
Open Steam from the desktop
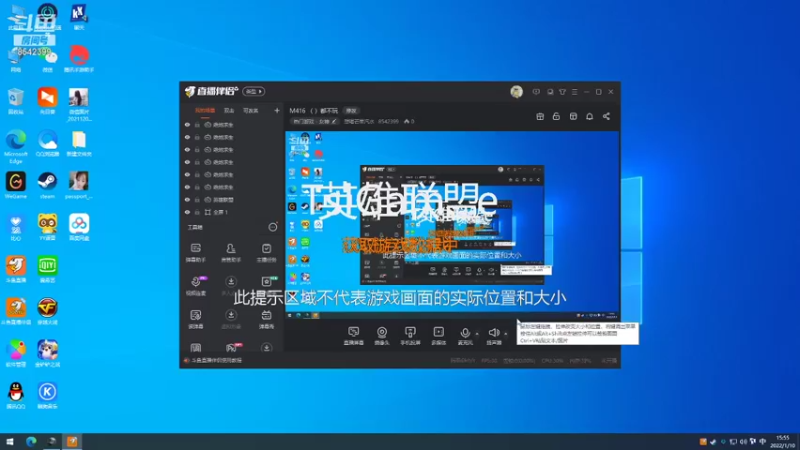(x=47, y=185)
